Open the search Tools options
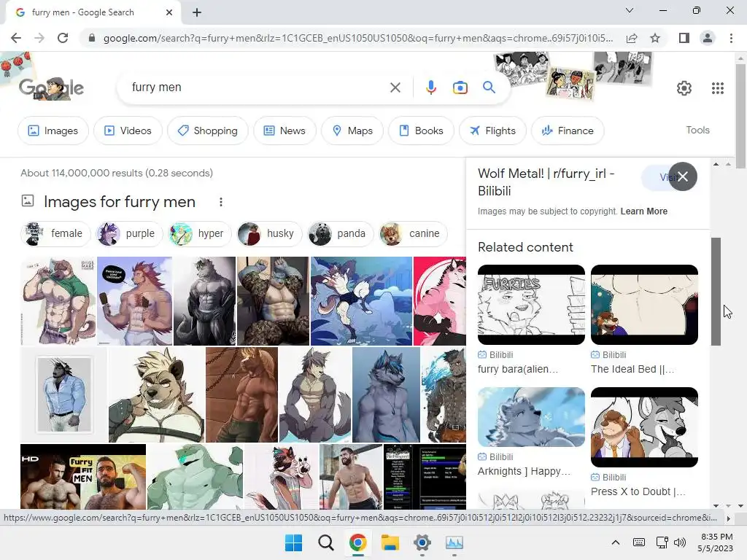Screen dimensions: 747x560 click(x=697, y=130)
